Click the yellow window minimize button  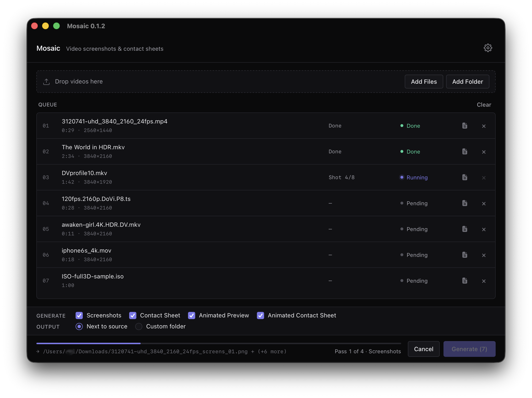[x=45, y=26]
